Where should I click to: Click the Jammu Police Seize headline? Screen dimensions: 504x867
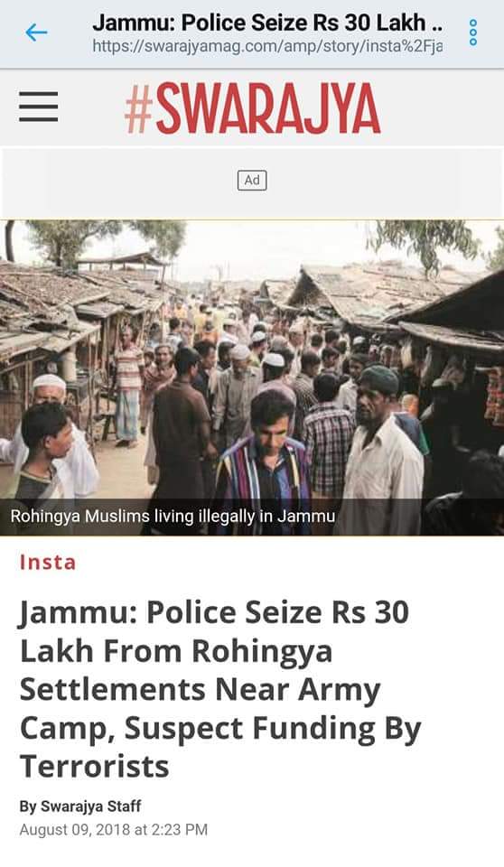click(x=220, y=689)
